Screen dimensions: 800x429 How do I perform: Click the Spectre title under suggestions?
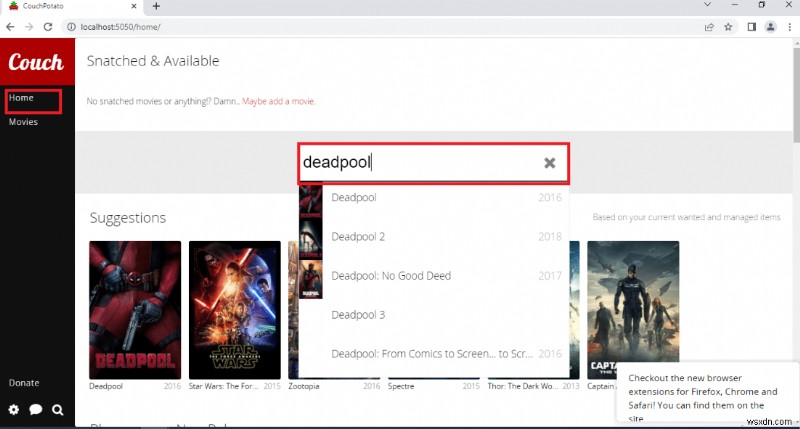[x=401, y=386]
